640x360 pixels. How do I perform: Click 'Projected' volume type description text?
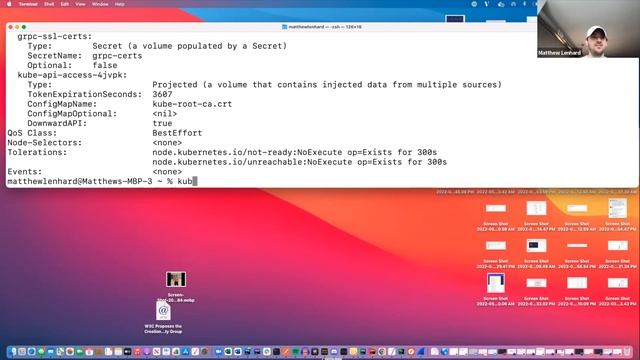pos(327,85)
